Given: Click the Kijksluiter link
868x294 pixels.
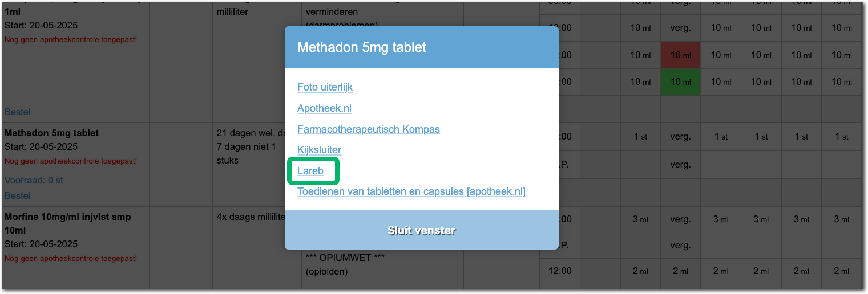Looking at the screenshot, I should [x=319, y=150].
